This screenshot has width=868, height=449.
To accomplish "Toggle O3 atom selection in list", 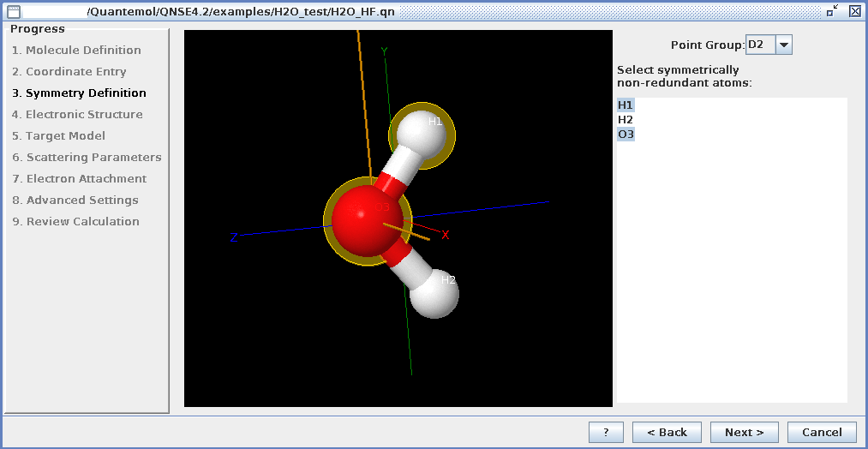I will tap(626, 135).
